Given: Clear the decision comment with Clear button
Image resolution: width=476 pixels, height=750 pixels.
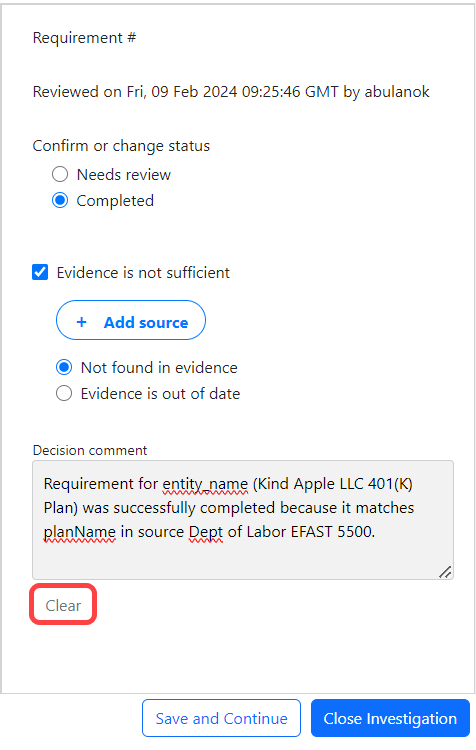Looking at the screenshot, I should tap(63, 605).
